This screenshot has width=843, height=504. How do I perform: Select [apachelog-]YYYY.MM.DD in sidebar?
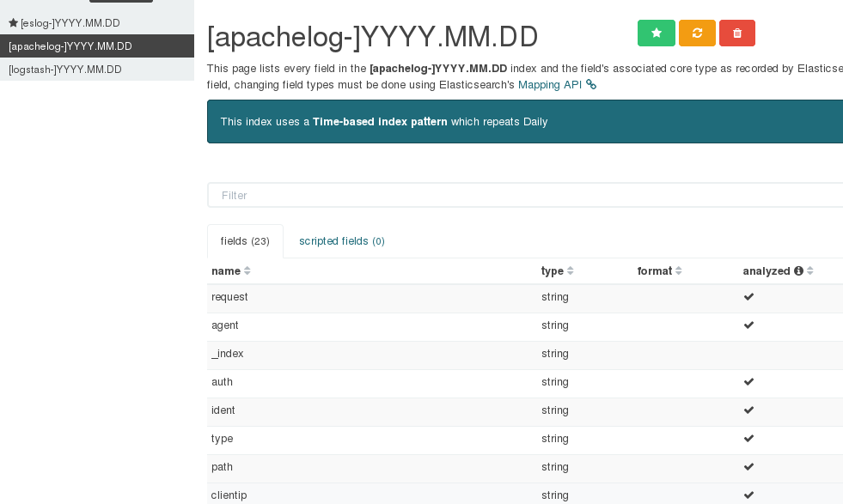(97, 46)
